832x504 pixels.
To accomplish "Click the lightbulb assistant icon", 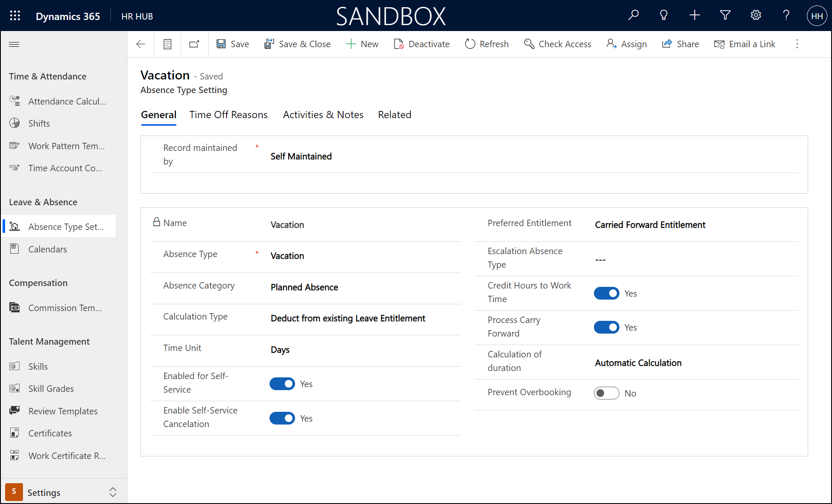I will pyautogui.click(x=664, y=15).
